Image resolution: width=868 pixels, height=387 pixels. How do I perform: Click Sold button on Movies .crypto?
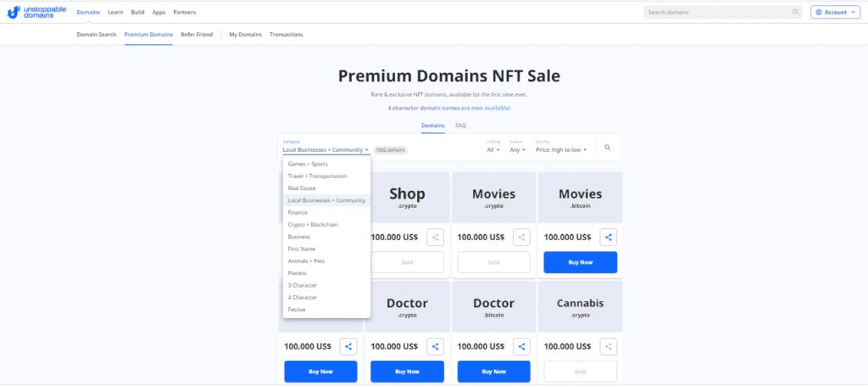click(493, 262)
